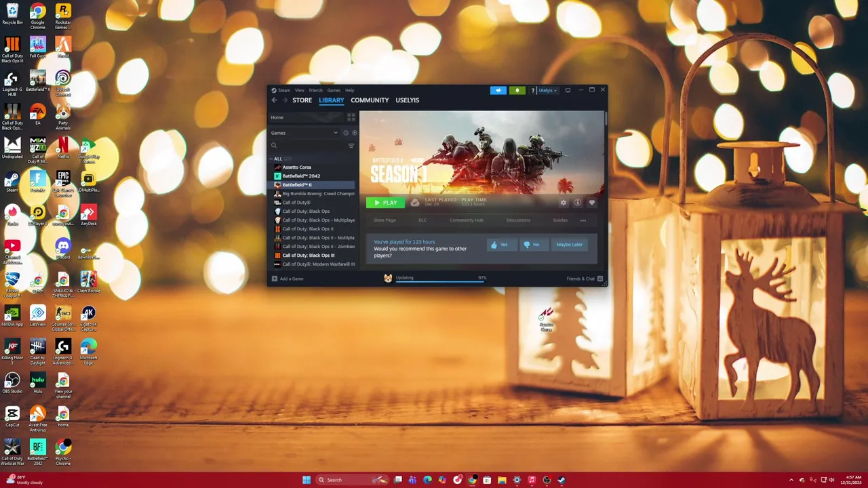This screenshot has height=488, width=868.
Task: Switch library to grid collections view icon
Action: (351, 117)
